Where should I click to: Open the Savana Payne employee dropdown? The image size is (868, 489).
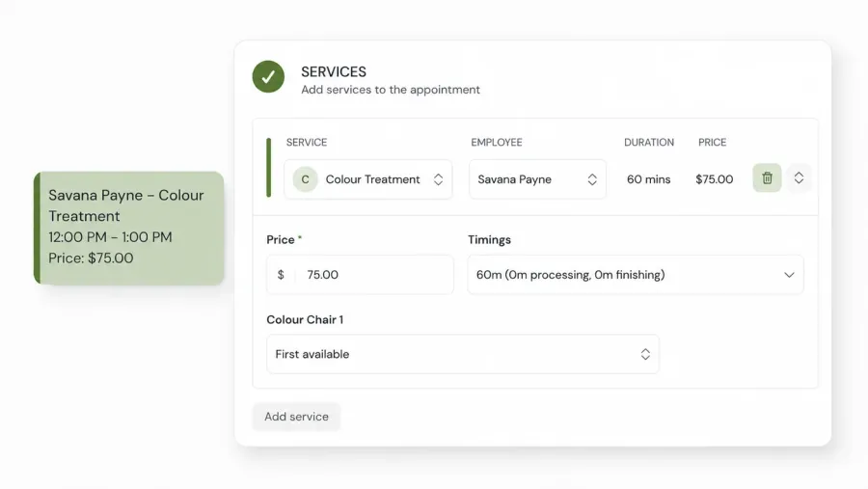point(537,179)
